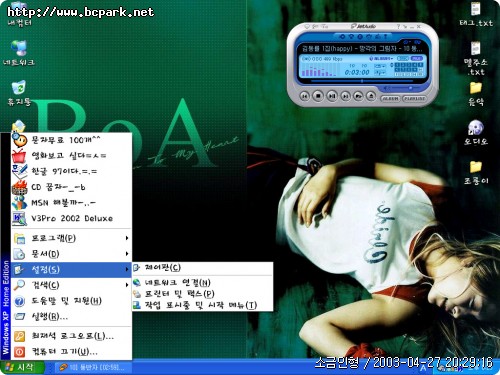Skip to next track in JetAudio
Screen dimensions: 500x375
[346, 96]
